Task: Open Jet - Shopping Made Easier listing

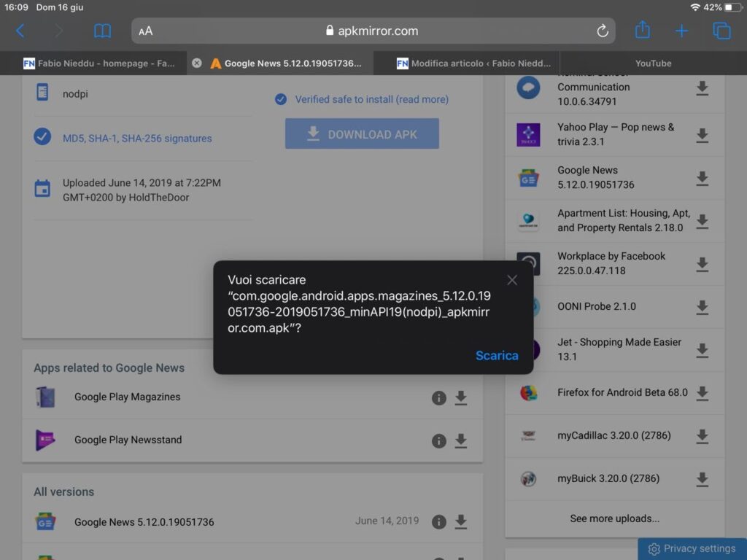Action: 619,349
